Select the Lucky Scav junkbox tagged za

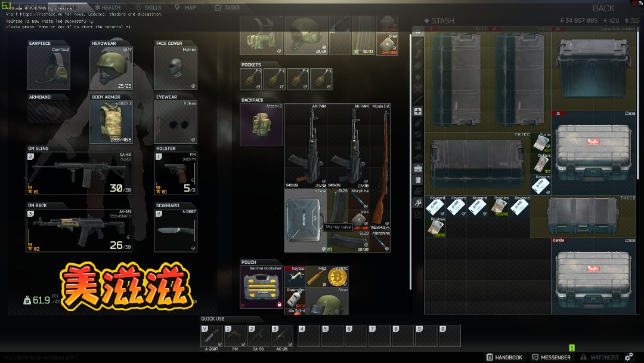tap(593, 69)
